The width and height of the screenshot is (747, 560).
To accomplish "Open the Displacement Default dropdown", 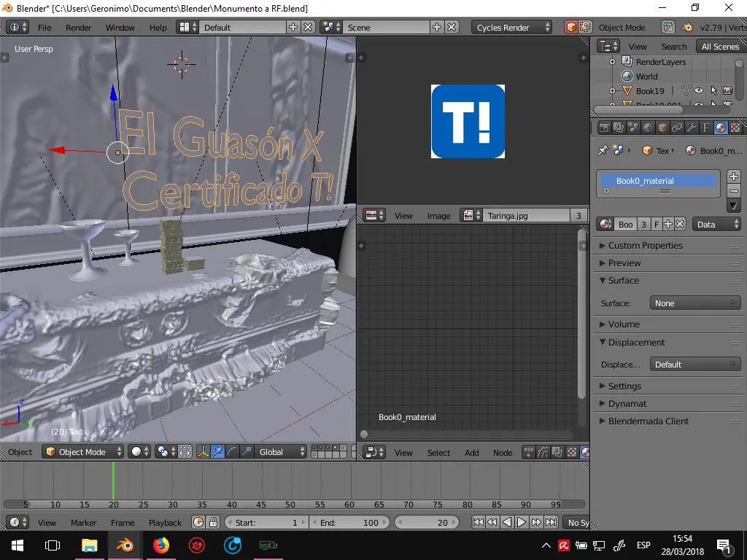I will pyautogui.click(x=695, y=365).
